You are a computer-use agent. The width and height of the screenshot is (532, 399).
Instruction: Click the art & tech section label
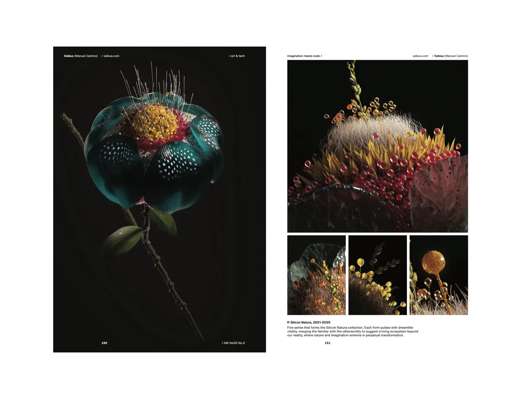pos(236,56)
